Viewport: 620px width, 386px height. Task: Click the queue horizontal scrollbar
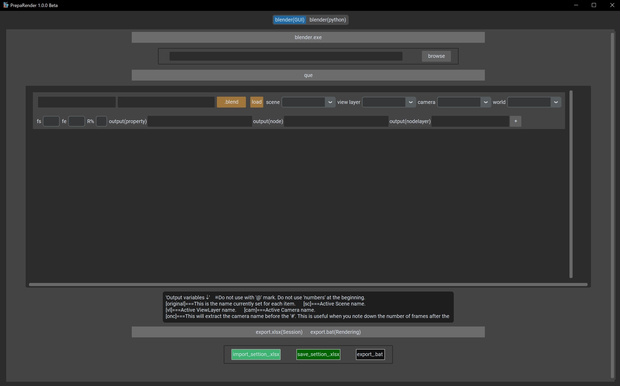pos(308,284)
